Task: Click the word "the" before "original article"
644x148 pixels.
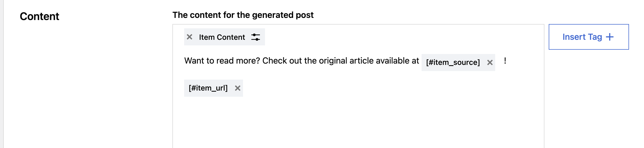Action: coord(310,61)
